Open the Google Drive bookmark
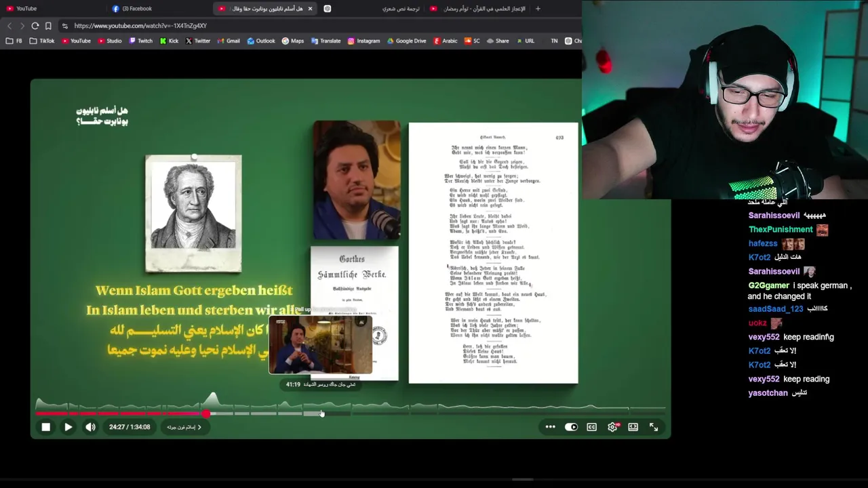 coord(407,41)
